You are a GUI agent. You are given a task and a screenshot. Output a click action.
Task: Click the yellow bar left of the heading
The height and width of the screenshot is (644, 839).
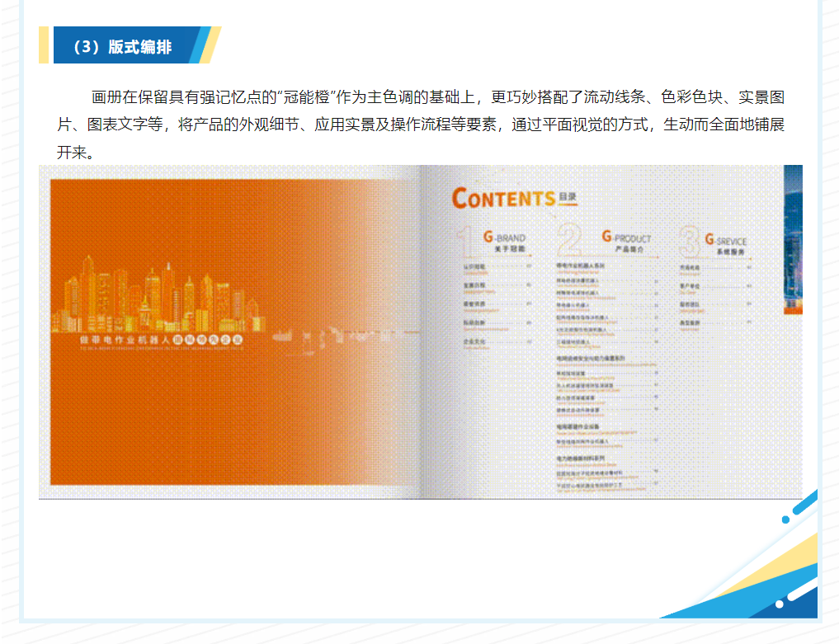[x=44, y=45]
